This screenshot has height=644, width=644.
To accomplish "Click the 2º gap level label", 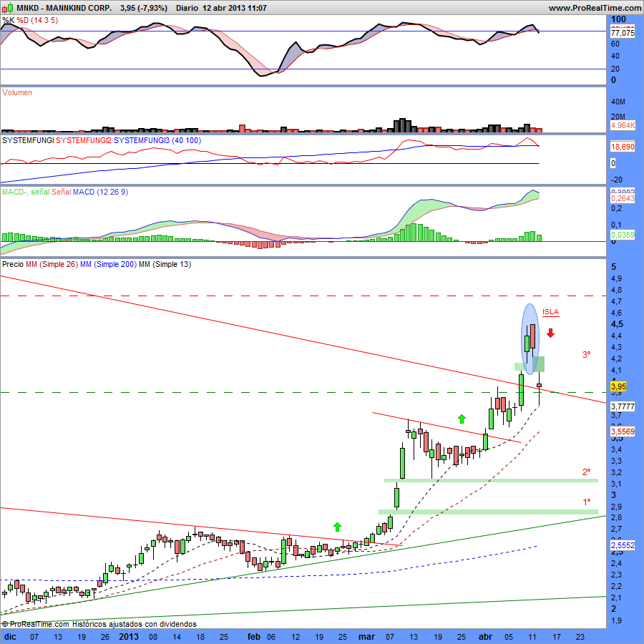I will (x=587, y=472).
